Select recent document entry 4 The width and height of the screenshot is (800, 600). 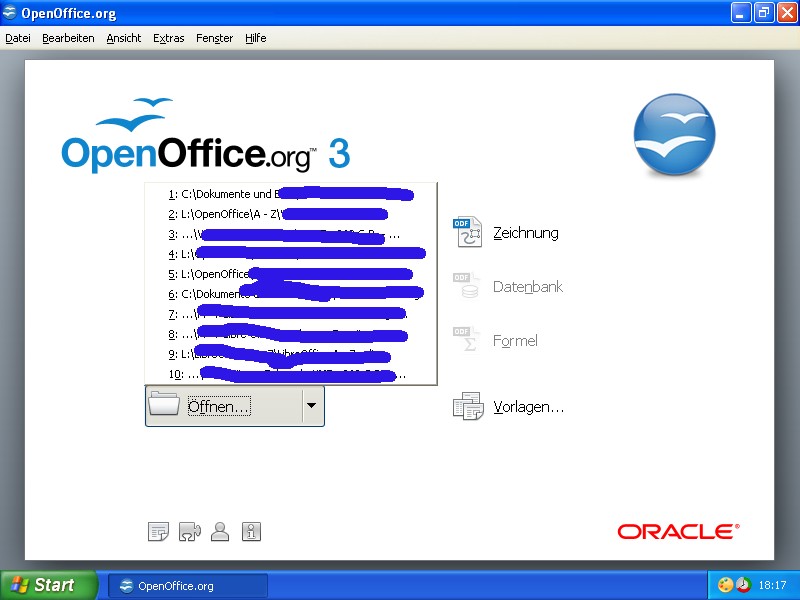[x=291, y=254]
